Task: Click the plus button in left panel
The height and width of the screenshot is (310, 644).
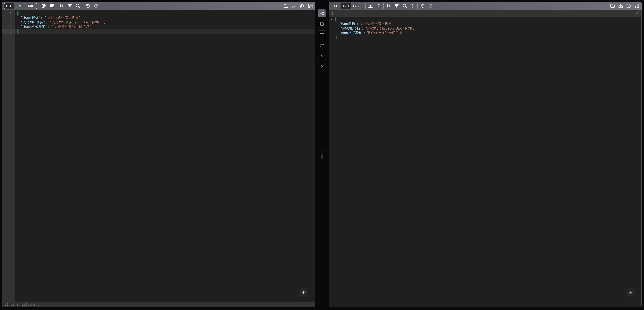Action: 303,292
